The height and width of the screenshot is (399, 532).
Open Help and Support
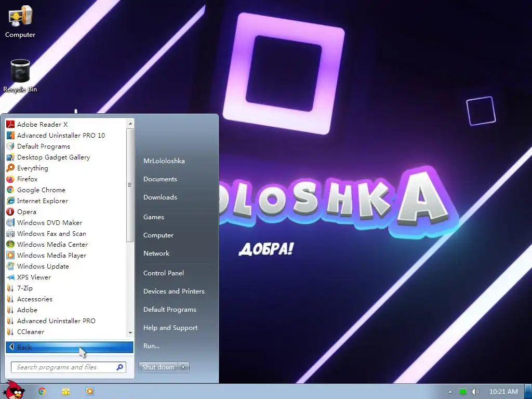170,328
